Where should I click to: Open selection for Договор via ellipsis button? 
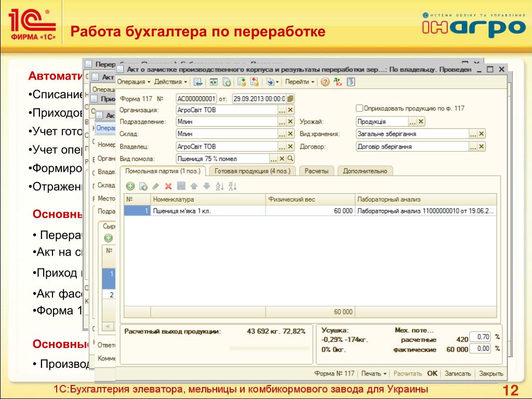[473, 146]
